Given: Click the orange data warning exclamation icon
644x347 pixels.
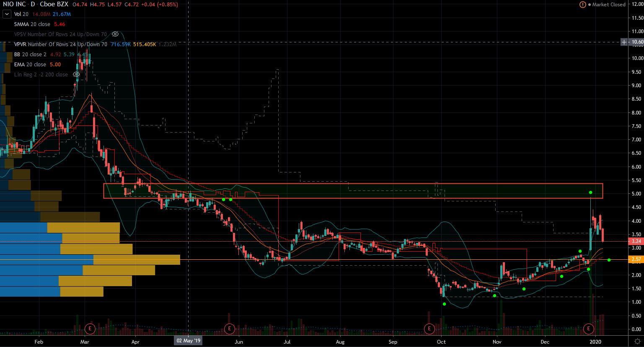Looking at the screenshot, I should tap(583, 5).
